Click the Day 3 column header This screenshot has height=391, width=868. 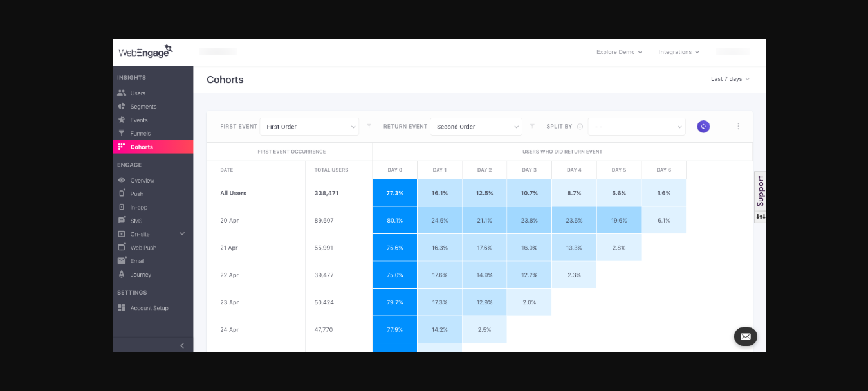(529, 170)
